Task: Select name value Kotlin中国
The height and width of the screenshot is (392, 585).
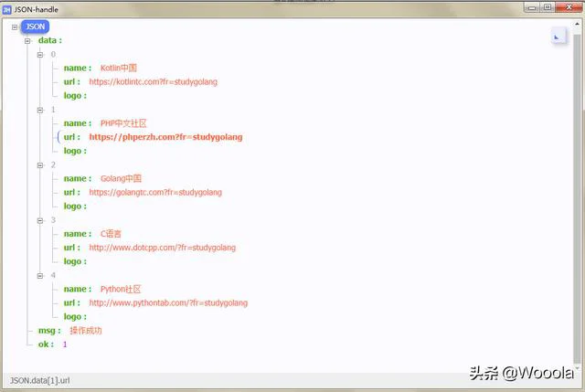Action: (119, 68)
